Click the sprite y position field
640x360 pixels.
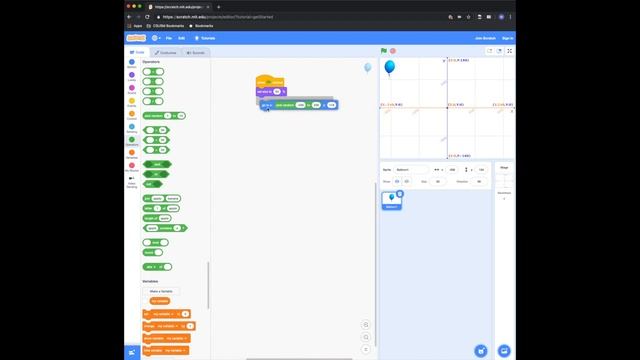(481, 169)
